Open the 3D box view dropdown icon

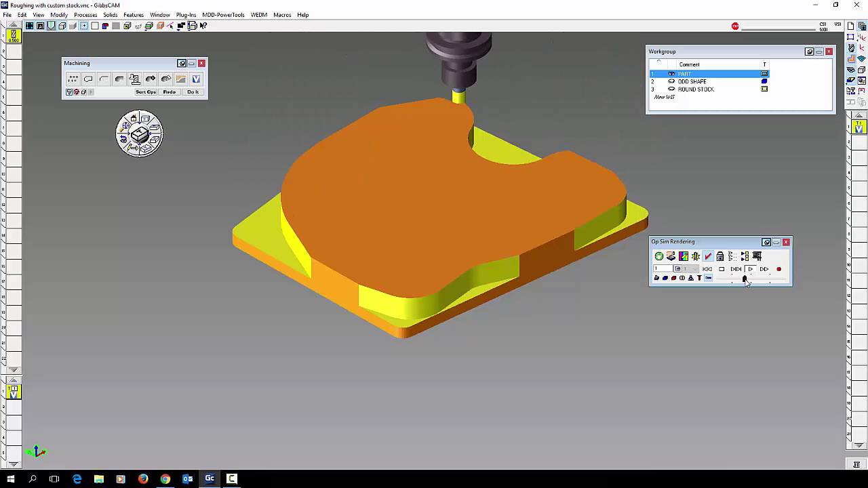193,26
